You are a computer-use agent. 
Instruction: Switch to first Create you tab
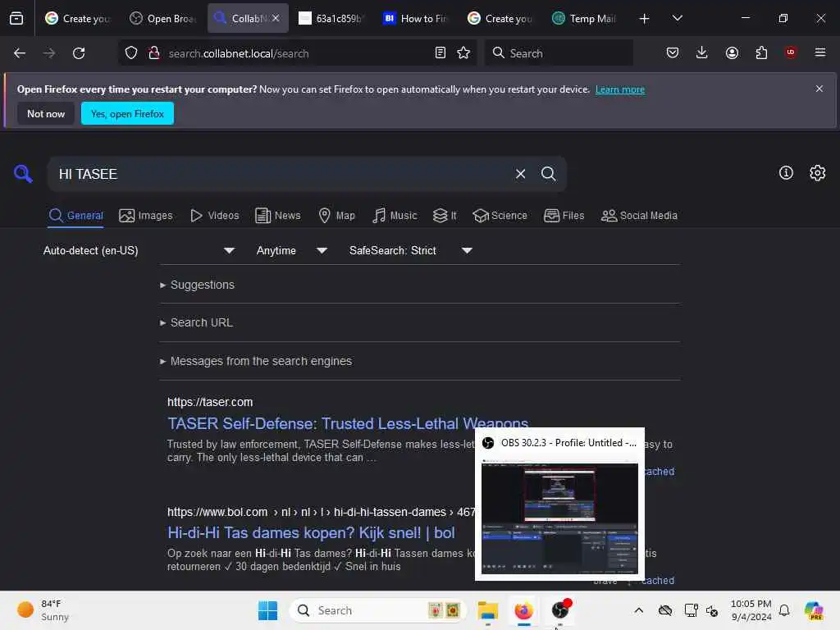pyautogui.click(x=78, y=18)
